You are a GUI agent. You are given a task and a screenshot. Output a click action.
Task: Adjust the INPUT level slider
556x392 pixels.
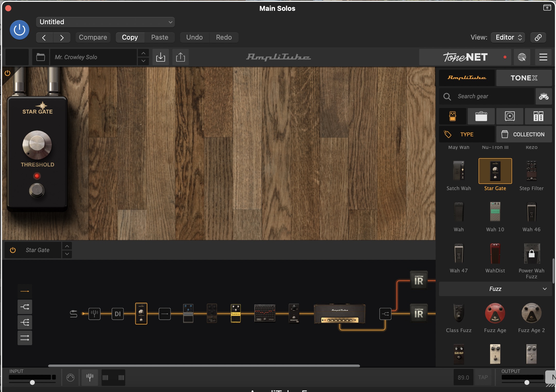click(x=32, y=382)
